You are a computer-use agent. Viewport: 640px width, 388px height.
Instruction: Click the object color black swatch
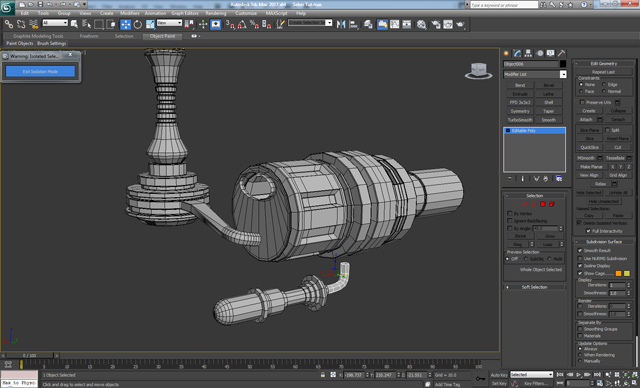coord(563,64)
